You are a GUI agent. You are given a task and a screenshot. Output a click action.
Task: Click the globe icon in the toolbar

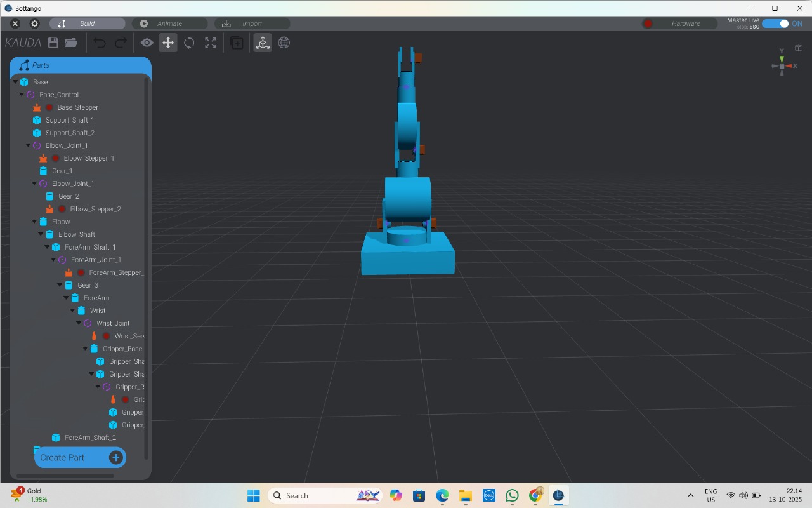[284, 43]
